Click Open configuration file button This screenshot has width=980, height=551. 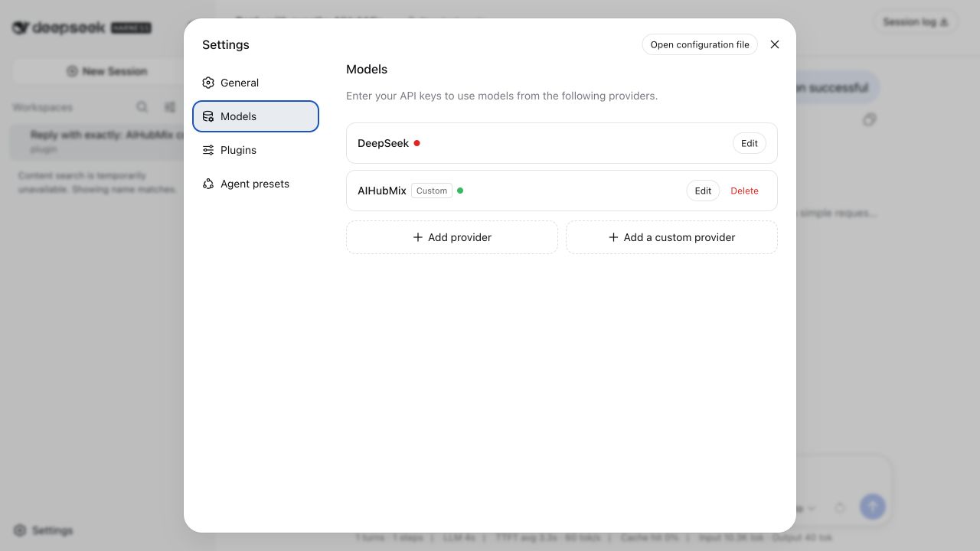(x=700, y=44)
